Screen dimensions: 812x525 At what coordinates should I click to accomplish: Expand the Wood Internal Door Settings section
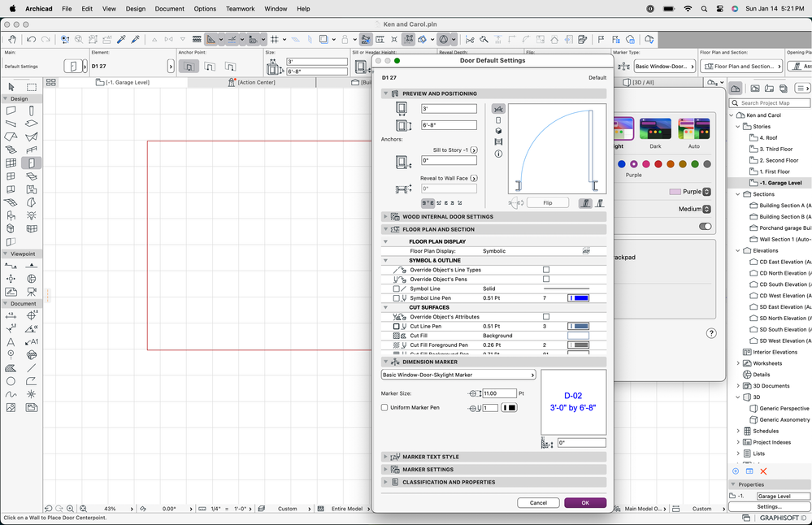[x=386, y=217]
